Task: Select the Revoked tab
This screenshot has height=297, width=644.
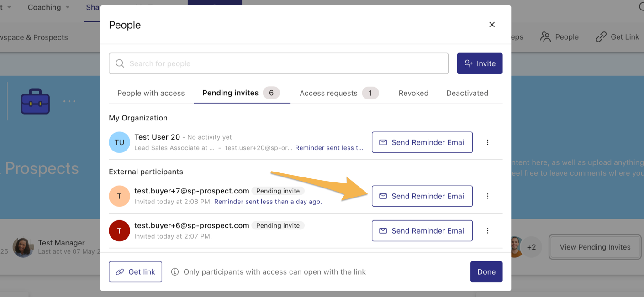Action: tap(413, 93)
